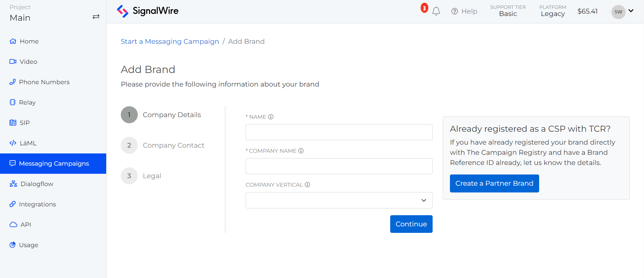Select the Dialogflow sidebar item

tap(37, 184)
